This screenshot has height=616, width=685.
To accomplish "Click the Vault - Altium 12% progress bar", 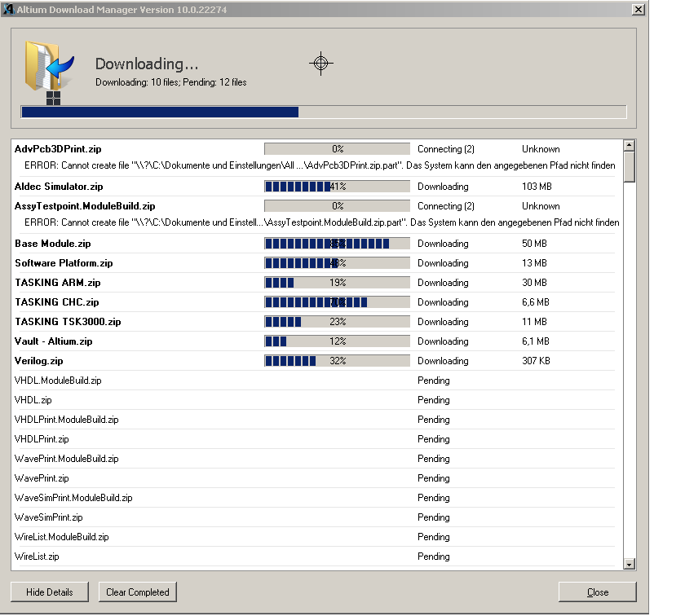I will tap(338, 341).
